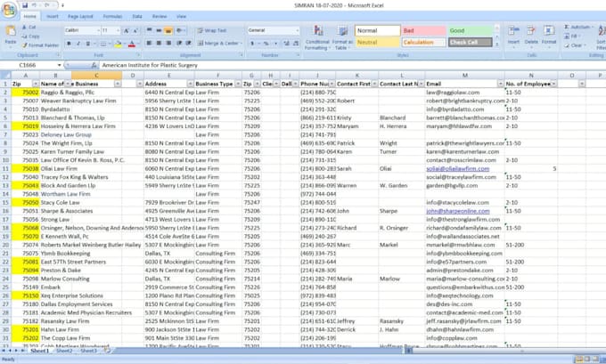This screenshot has width=606, height=364.
Task: Apply the Check Cell style
Action: click(x=470, y=42)
